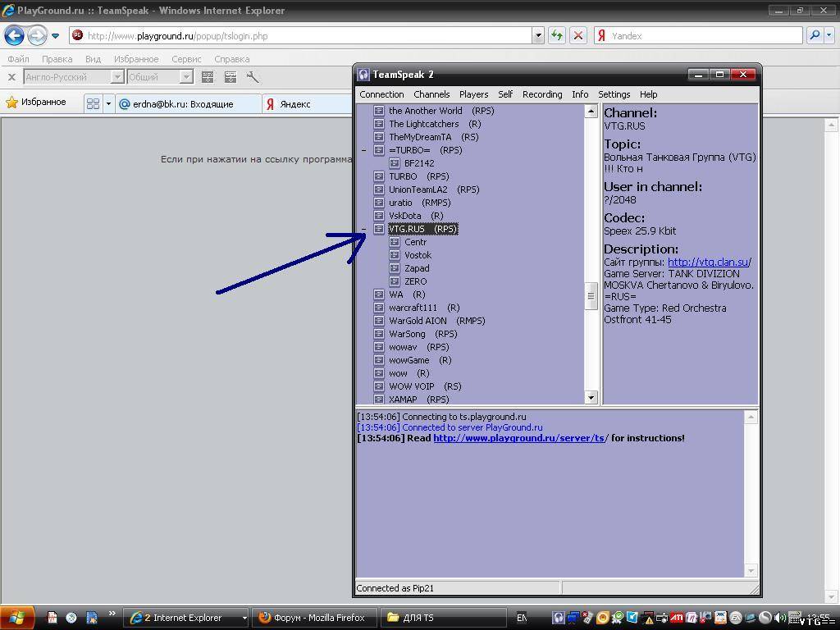
Task: Click the magnifier search button
Action: [x=815, y=36]
